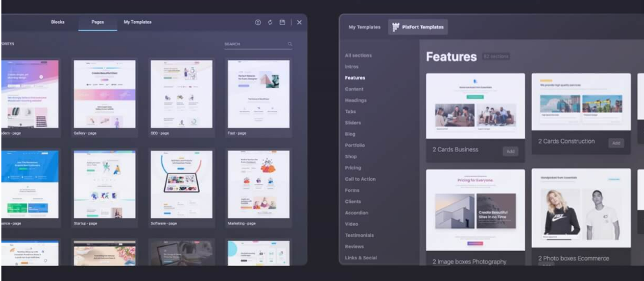Click the save floppy disk icon

pyautogui.click(x=282, y=22)
